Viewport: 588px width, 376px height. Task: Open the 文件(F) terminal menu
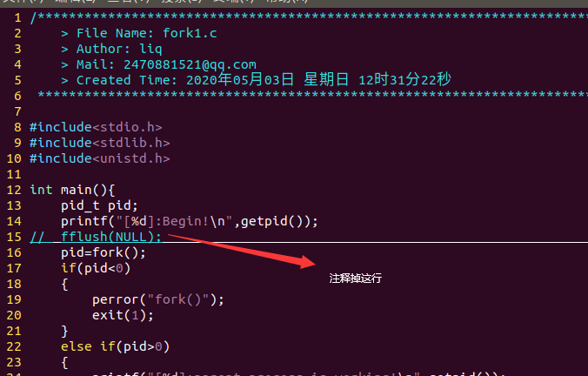23,2
